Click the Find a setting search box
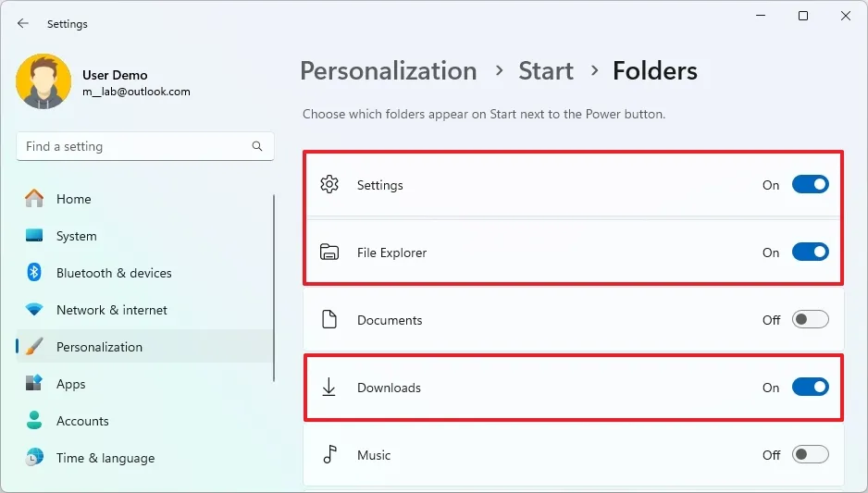Viewport: 868px width, 493px height. tap(134, 146)
